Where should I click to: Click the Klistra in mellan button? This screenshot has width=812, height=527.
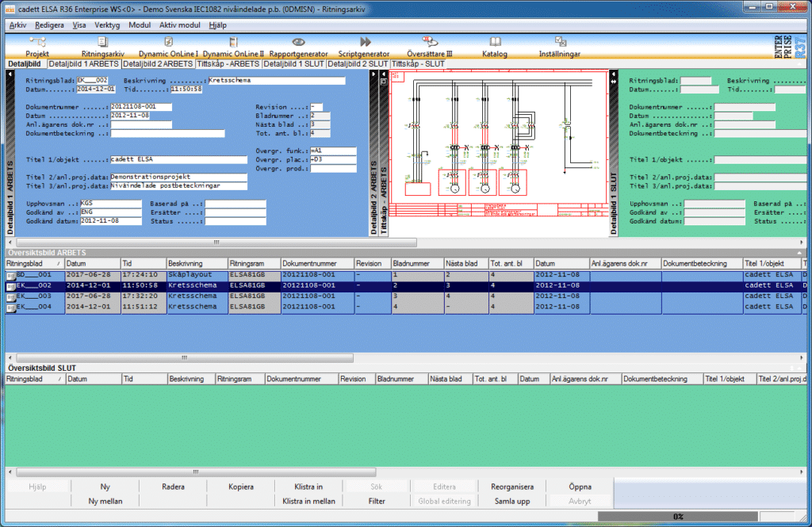(x=308, y=501)
